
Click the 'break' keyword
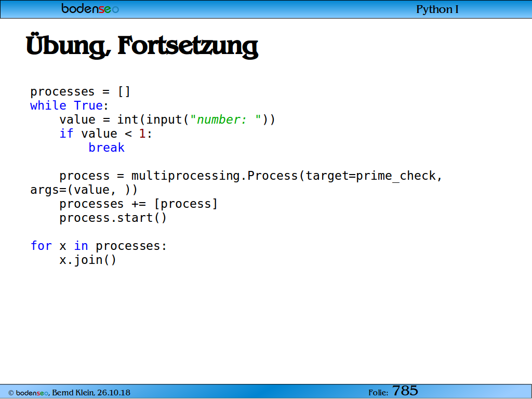pyautogui.click(x=107, y=148)
